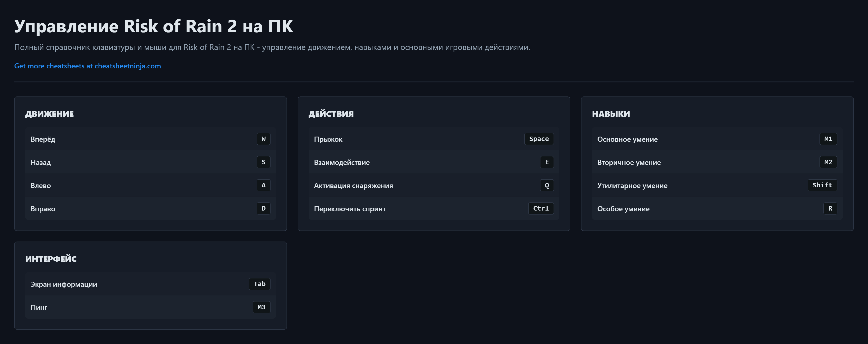The height and width of the screenshot is (344, 868).
Task: Click the M1 badge for Основное умение
Action: coord(828,139)
